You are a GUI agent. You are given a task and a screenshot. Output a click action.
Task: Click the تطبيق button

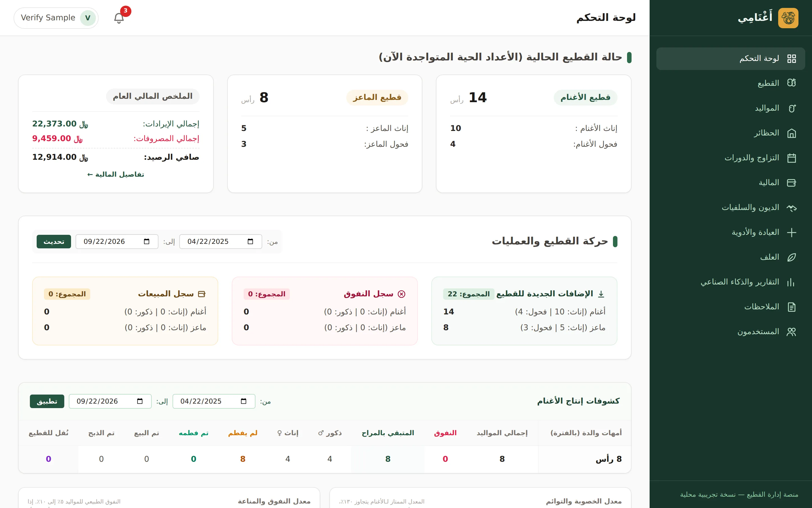(x=47, y=401)
